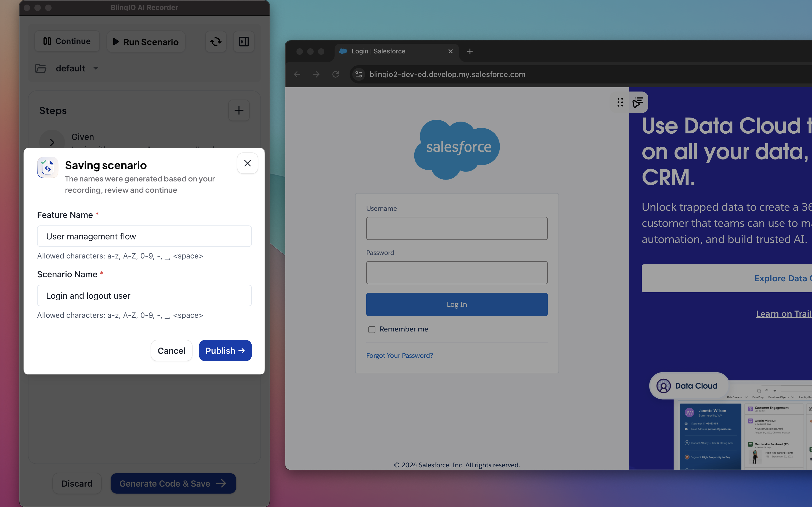The width and height of the screenshot is (812, 507).
Task: Go forward in the browser
Action: point(316,74)
